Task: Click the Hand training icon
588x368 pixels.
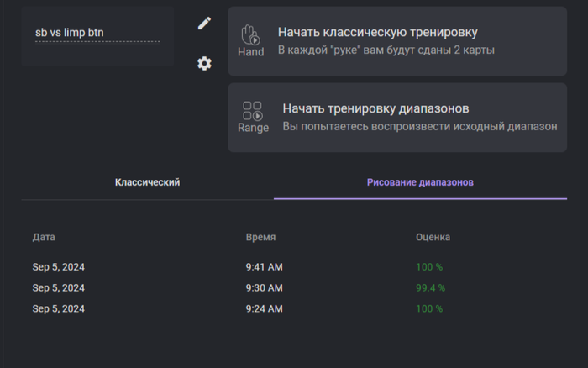Action: click(250, 39)
